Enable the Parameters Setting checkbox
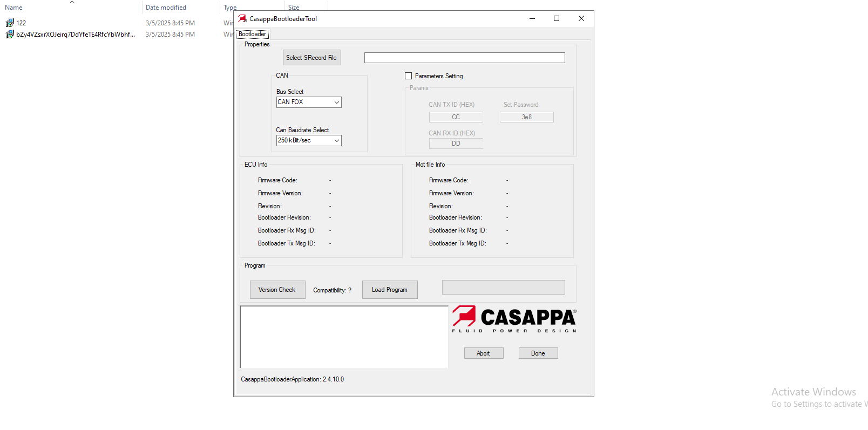Screen dimensions: 868x430 pyautogui.click(x=408, y=76)
